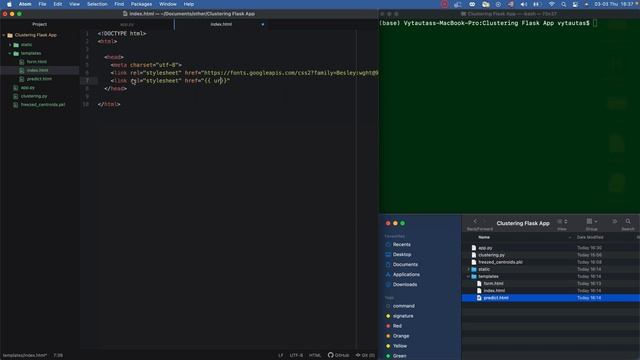This screenshot has height=360, width=640.
Task: Expand the static folder in Finder
Action: coord(468,269)
